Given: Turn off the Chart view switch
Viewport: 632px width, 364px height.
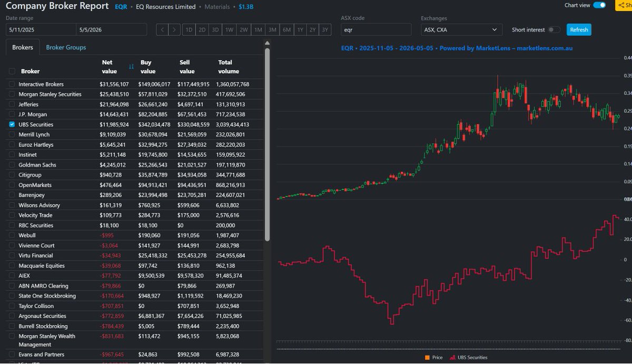Looking at the screenshot, I should coord(599,5).
